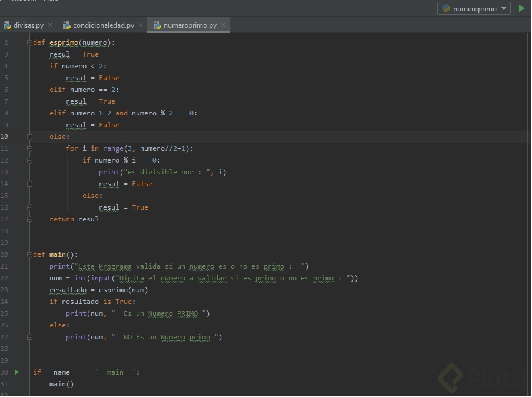Screen dimensions: 532x397
Task: Click the fold end marker on line 14
Action: click(29, 184)
